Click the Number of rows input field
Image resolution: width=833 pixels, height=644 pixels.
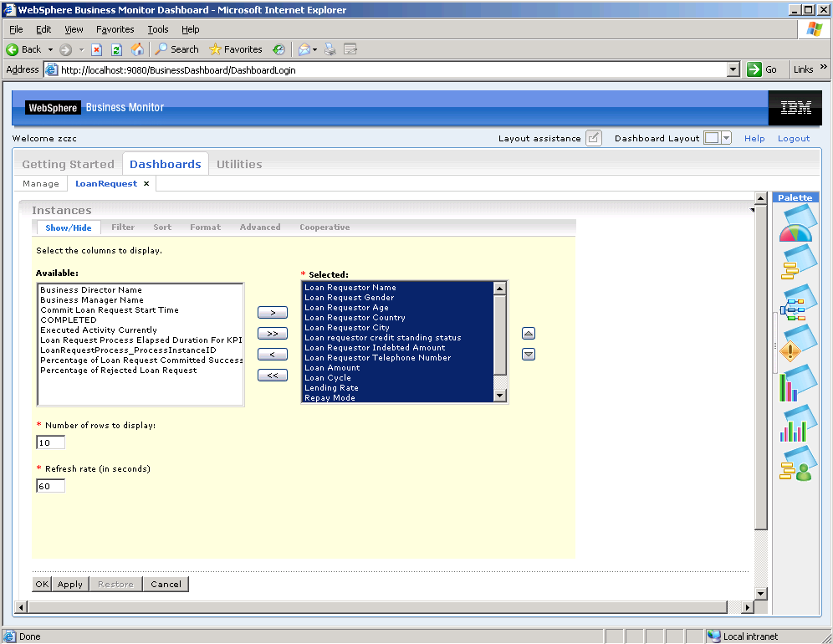(x=50, y=442)
